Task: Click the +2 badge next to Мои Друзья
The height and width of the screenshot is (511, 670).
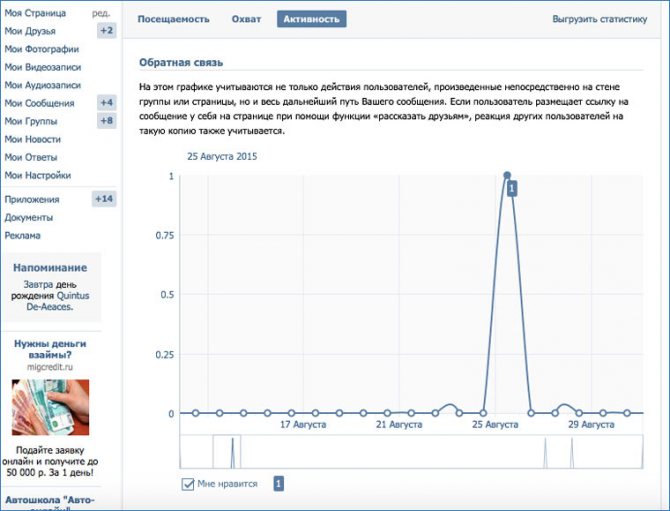Action: pyautogui.click(x=106, y=31)
